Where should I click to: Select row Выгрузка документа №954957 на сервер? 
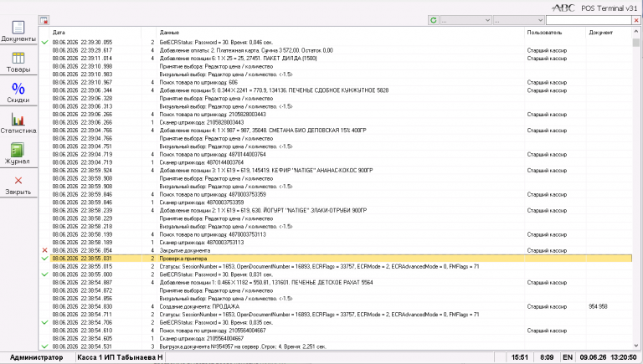[336, 346]
